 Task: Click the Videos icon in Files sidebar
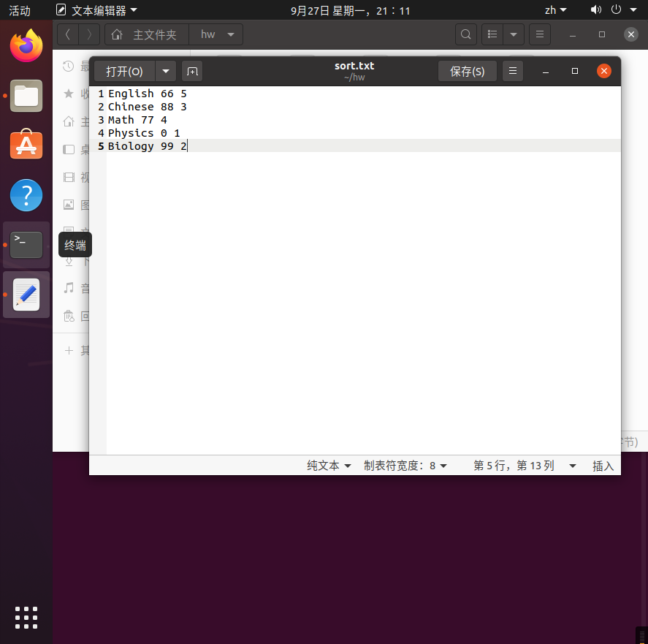point(69,177)
